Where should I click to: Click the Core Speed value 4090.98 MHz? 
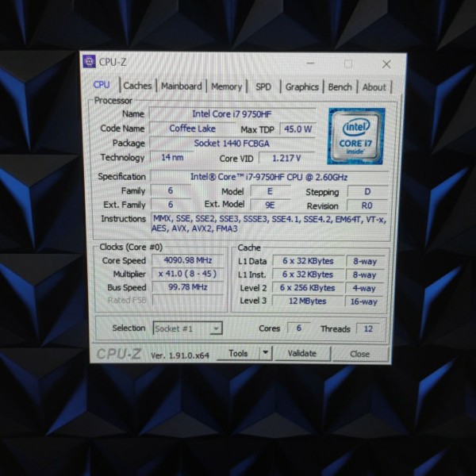click(187, 260)
